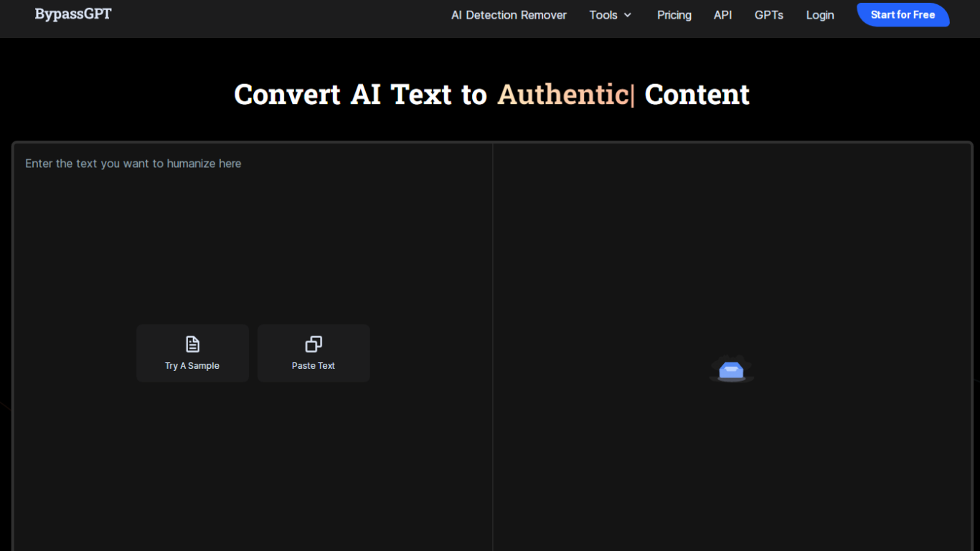Click the document icon above Try A Sample
980x551 pixels.
192,344
